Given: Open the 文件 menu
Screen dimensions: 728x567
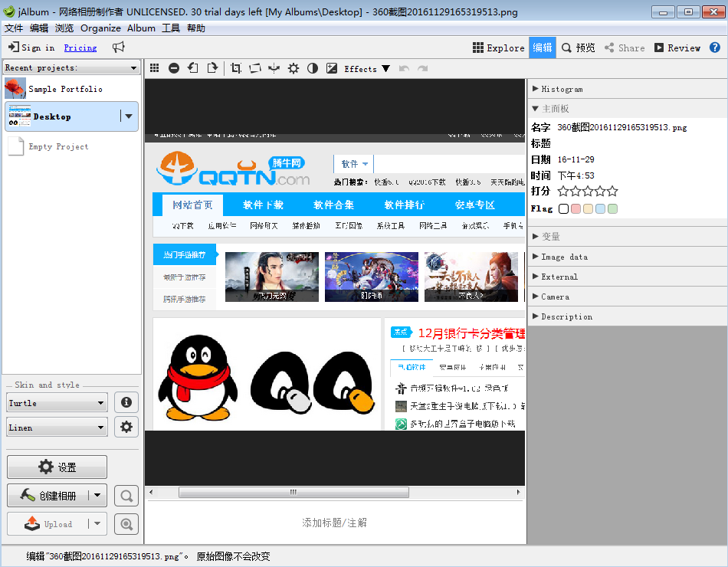Looking at the screenshot, I should click(x=14, y=28).
